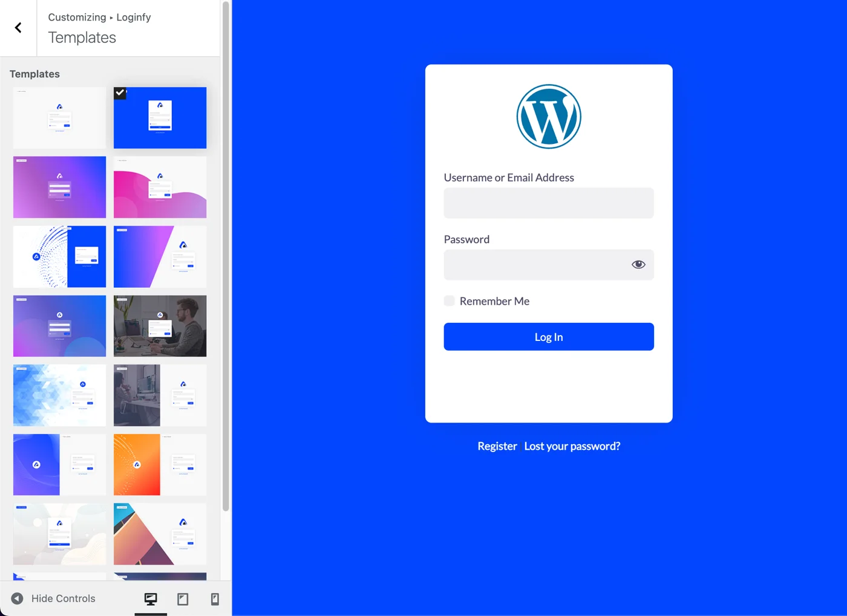The width and height of the screenshot is (847, 616).
Task: Click the Hide Controls label
Action: pos(64,598)
